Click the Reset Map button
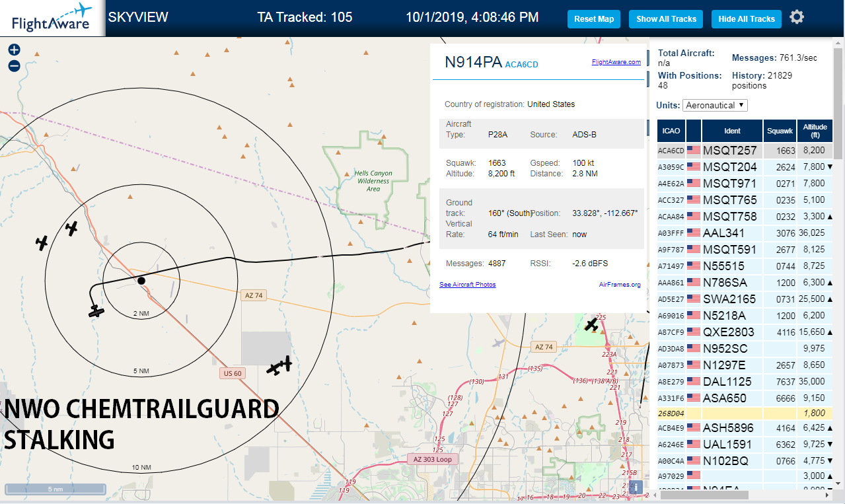 pyautogui.click(x=594, y=19)
